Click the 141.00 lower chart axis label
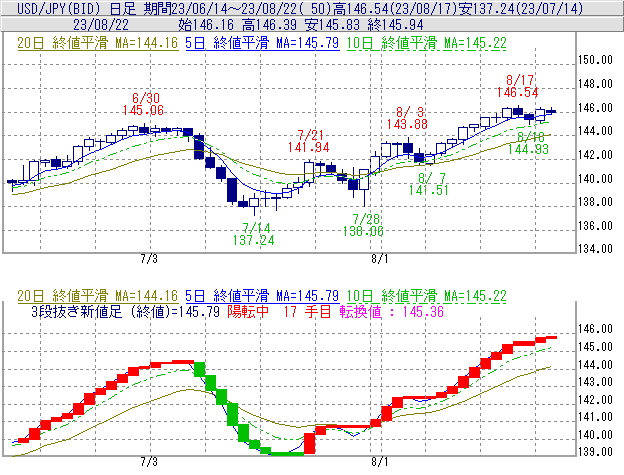 pyautogui.click(x=595, y=417)
